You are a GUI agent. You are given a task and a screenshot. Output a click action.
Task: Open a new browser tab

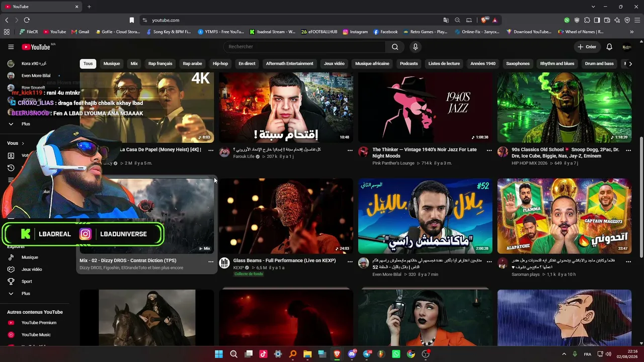89,7
